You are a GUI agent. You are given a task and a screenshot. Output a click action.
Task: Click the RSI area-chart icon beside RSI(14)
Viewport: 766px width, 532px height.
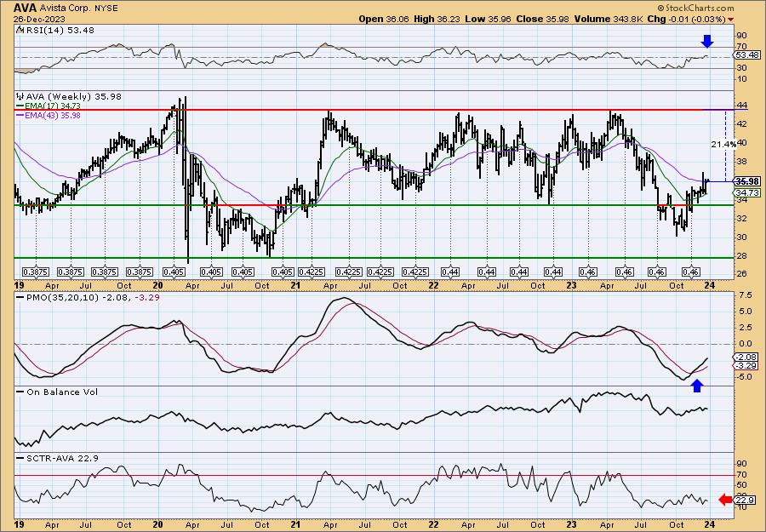click(x=19, y=30)
